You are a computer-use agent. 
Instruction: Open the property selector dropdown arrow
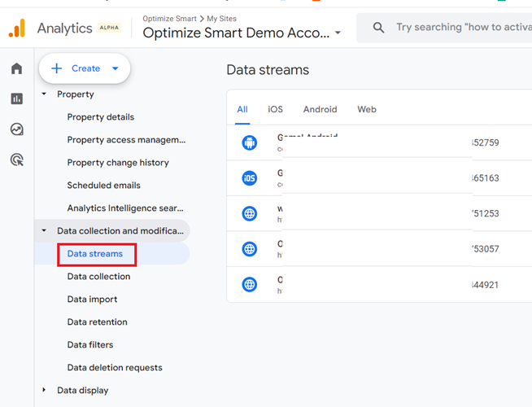338,33
